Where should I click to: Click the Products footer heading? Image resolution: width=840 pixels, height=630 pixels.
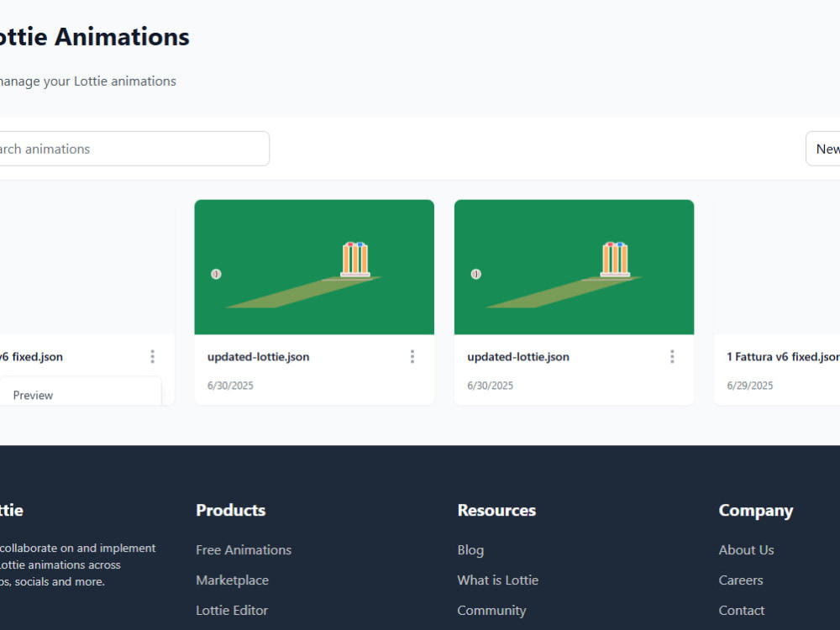(231, 510)
